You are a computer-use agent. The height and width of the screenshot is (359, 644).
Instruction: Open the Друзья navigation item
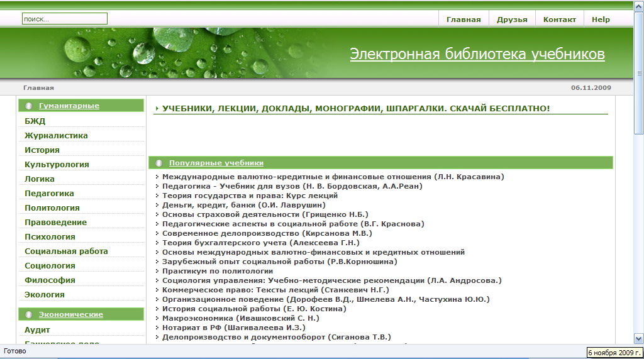[512, 19]
